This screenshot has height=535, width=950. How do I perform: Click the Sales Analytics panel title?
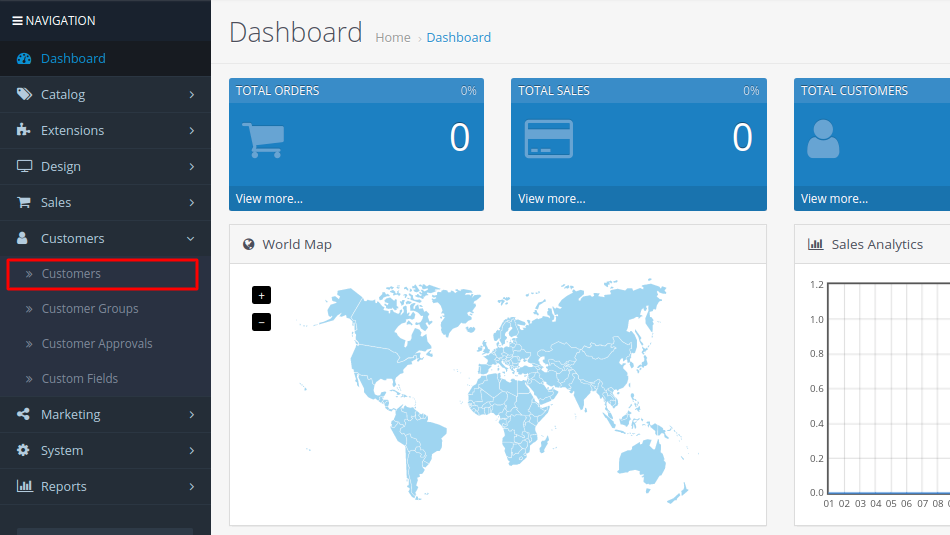tap(877, 244)
